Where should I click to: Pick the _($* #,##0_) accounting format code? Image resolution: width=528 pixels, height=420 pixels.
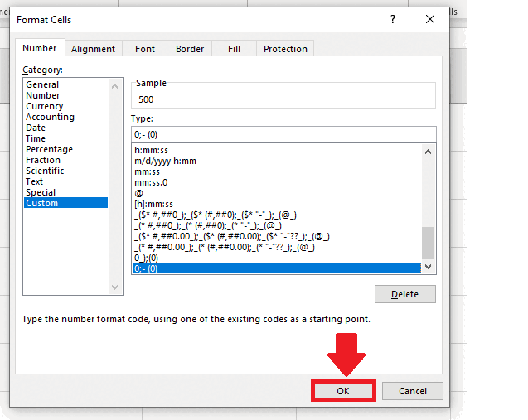pos(277,215)
